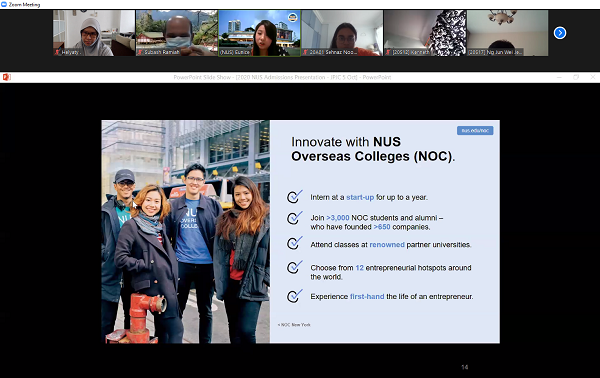
Task: Click the highlighted 'start-up' text
Action: click(360, 197)
